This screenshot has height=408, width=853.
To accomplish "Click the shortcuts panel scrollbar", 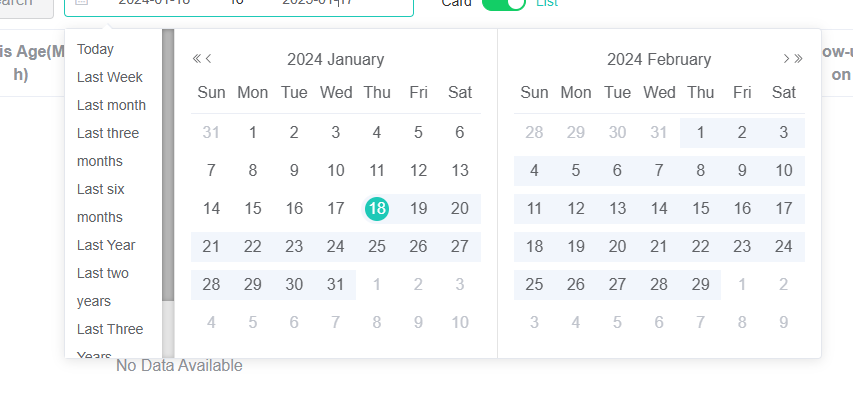I will [168, 165].
